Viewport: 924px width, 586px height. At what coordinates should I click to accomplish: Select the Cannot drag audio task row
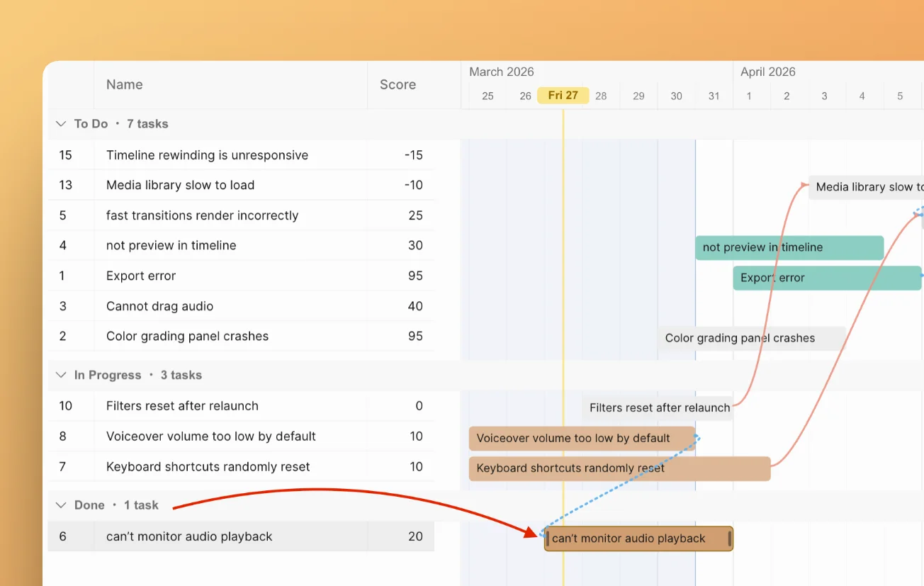click(159, 306)
